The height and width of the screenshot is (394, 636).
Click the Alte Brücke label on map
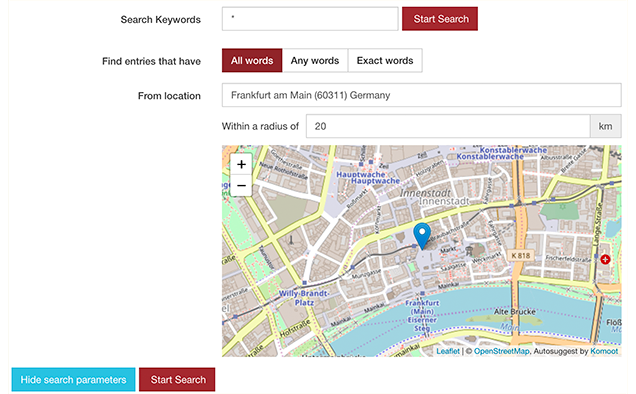tap(515, 312)
